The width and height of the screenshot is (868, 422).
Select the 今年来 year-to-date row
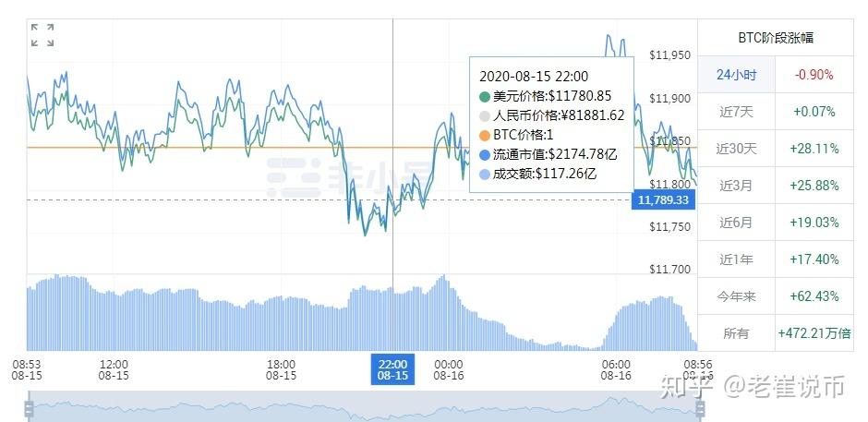pyautogui.click(x=736, y=296)
